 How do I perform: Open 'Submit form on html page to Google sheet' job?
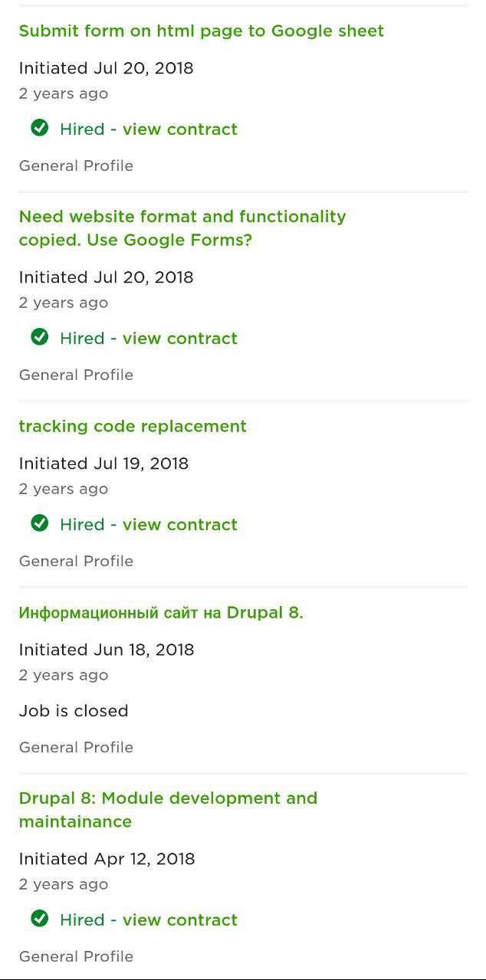[202, 31]
